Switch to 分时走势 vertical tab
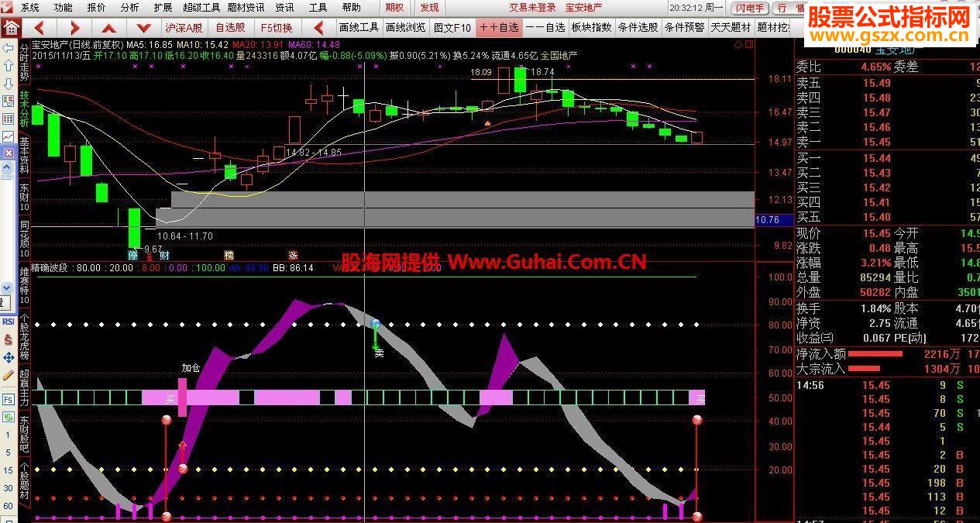Screen dimensions: 980x523 [x=24, y=62]
